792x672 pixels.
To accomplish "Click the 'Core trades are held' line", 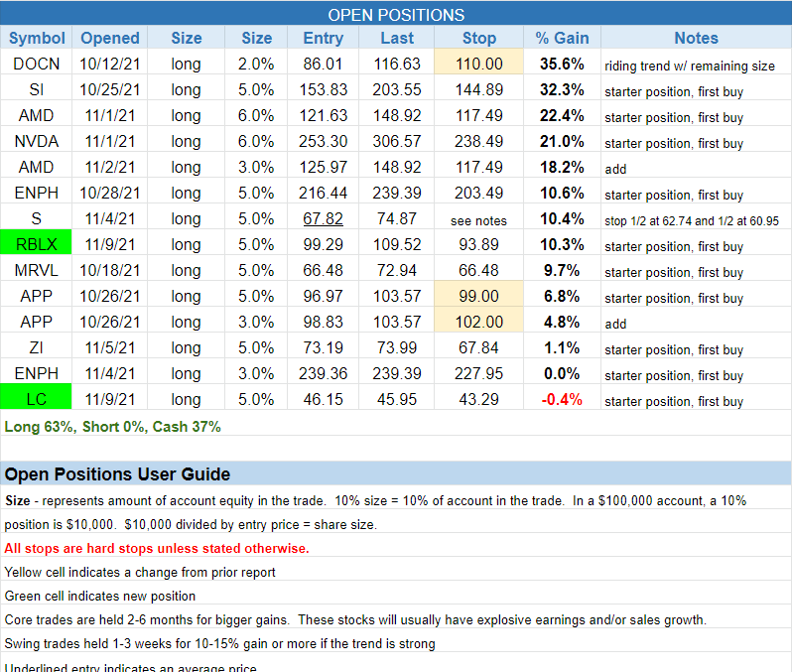I will click(x=355, y=619).
